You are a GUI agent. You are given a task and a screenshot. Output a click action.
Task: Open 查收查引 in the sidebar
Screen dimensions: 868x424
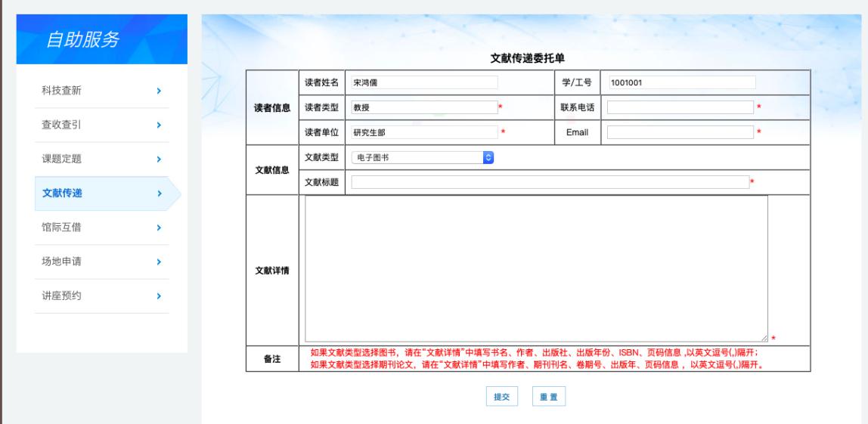point(102,125)
